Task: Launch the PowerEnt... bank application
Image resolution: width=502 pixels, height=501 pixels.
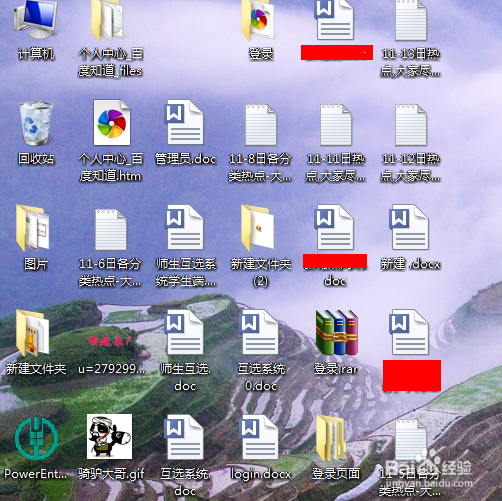Action: pyautogui.click(x=36, y=438)
